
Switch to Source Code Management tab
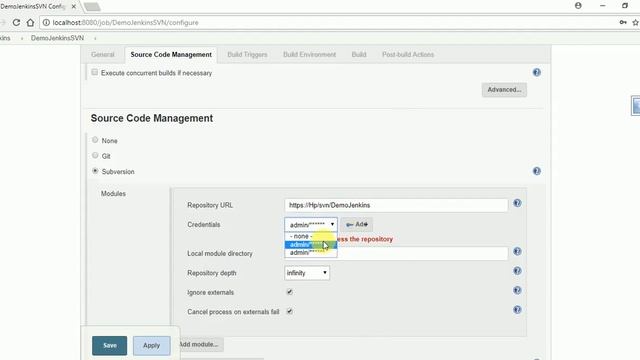point(171,54)
